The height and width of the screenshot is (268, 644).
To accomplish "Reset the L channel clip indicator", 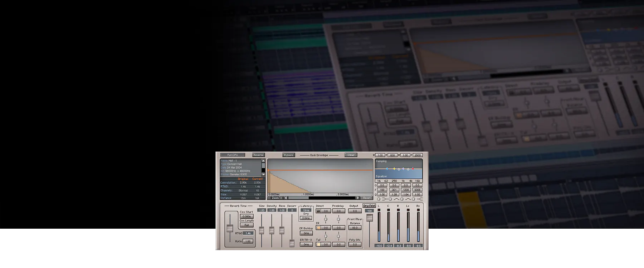I will click(379, 210).
